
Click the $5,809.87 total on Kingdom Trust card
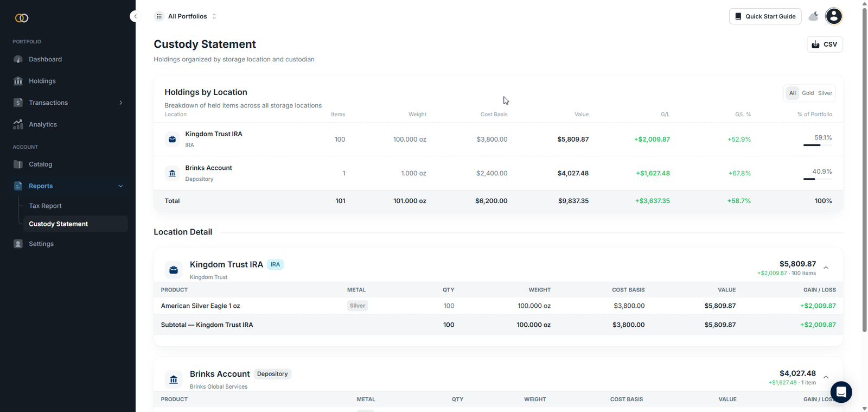tap(797, 264)
